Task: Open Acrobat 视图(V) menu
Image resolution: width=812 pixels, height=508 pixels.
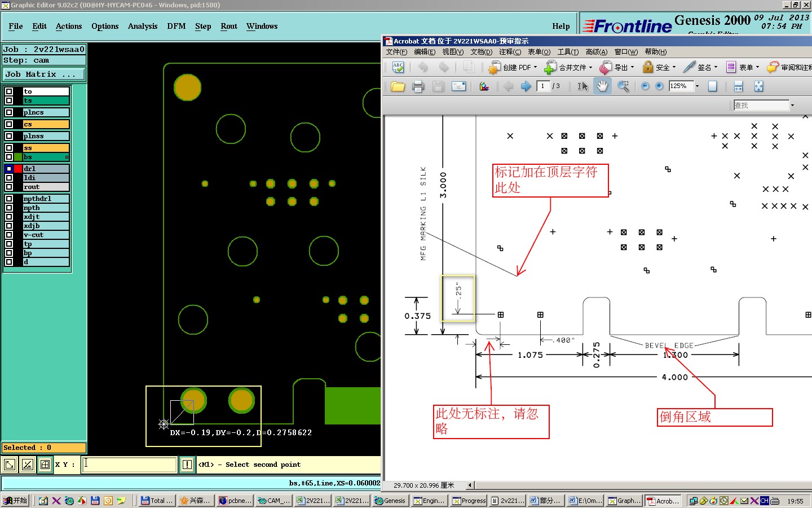Action: tap(453, 52)
